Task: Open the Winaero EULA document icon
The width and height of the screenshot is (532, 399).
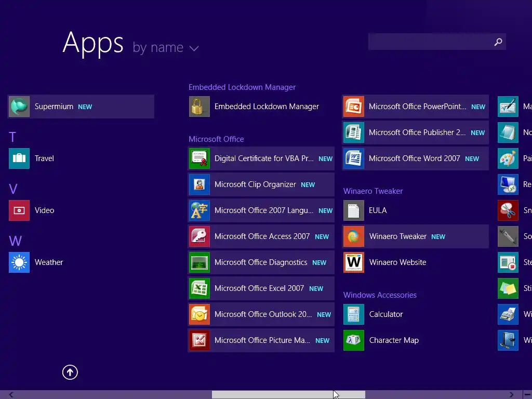Action: [x=353, y=210]
